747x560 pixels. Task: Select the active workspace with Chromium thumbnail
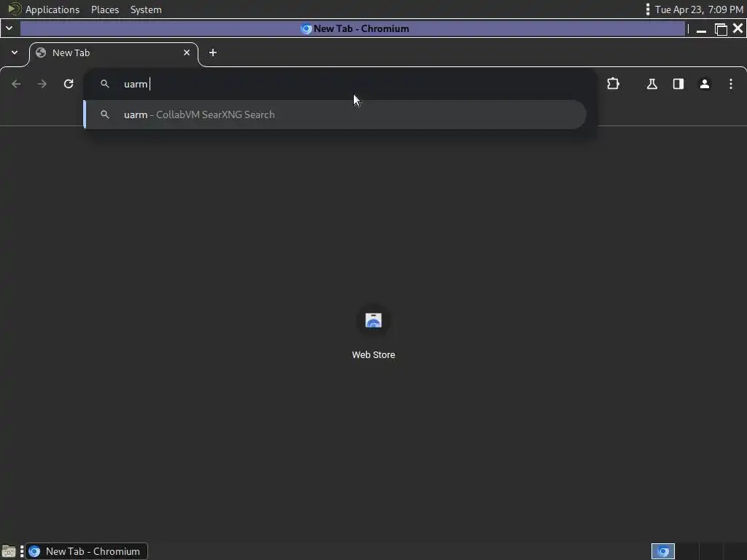663,551
